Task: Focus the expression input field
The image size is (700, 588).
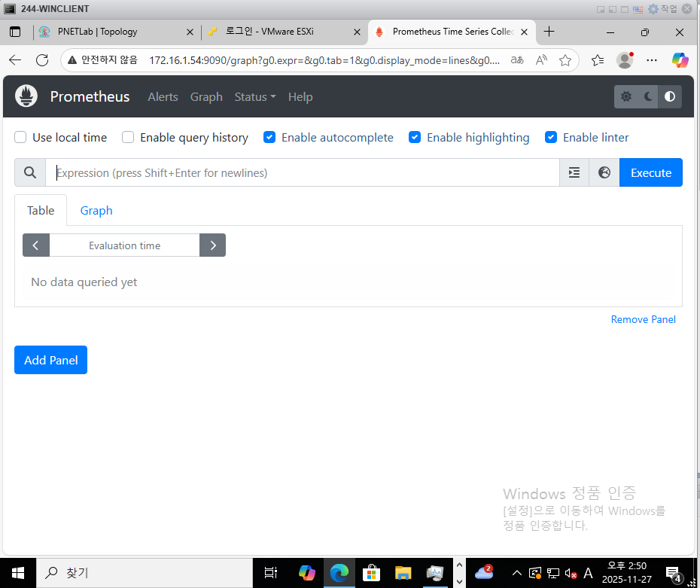Action: click(303, 172)
